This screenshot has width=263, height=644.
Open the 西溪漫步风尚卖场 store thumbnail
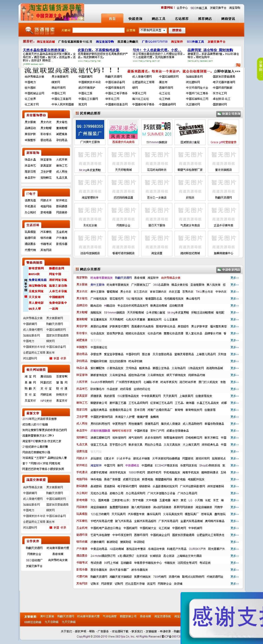(123, 132)
